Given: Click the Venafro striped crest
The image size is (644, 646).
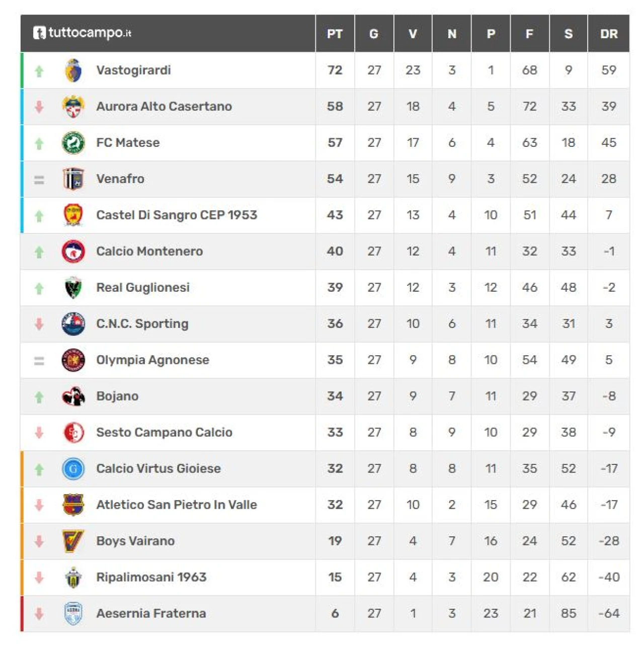Looking at the screenshot, I should (x=73, y=179).
